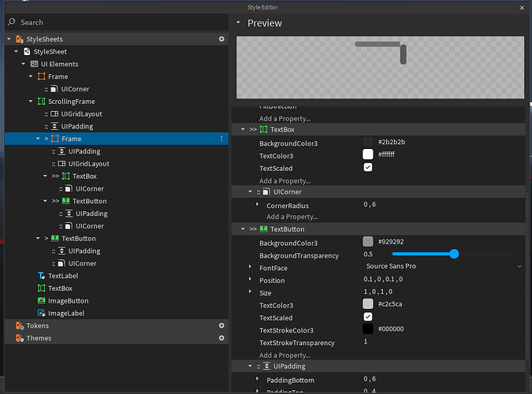Click 'Add a Property...' under TextBox

285,181
